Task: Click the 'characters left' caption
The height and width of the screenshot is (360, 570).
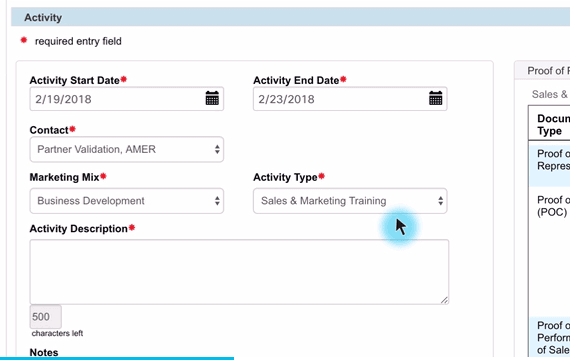Action: point(57,333)
